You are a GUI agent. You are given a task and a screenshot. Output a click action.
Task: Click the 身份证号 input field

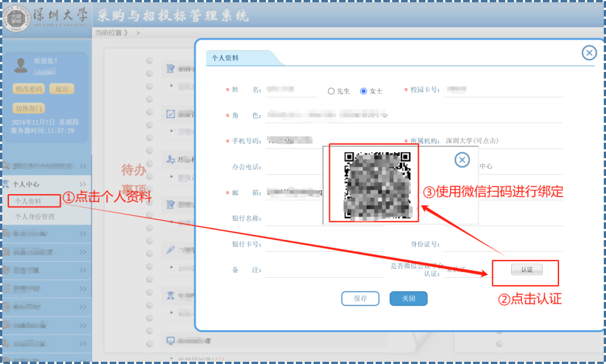(503, 245)
